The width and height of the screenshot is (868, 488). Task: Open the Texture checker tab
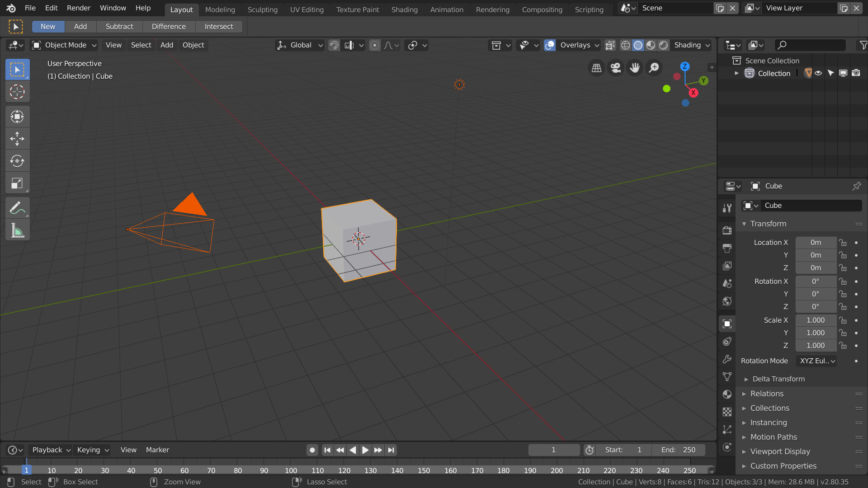727,412
